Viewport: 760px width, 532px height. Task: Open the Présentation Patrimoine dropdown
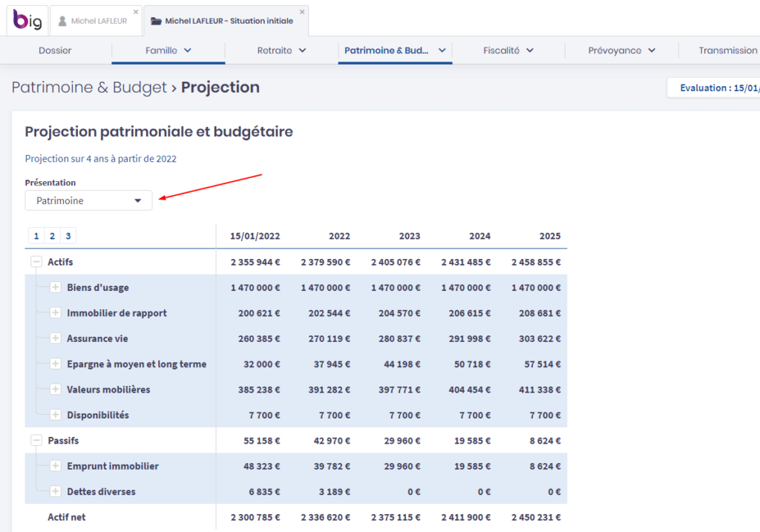tap(88, 200)
